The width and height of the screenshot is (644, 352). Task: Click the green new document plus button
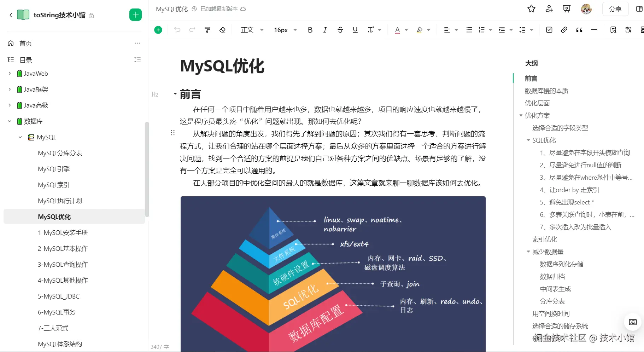point(135,15)
